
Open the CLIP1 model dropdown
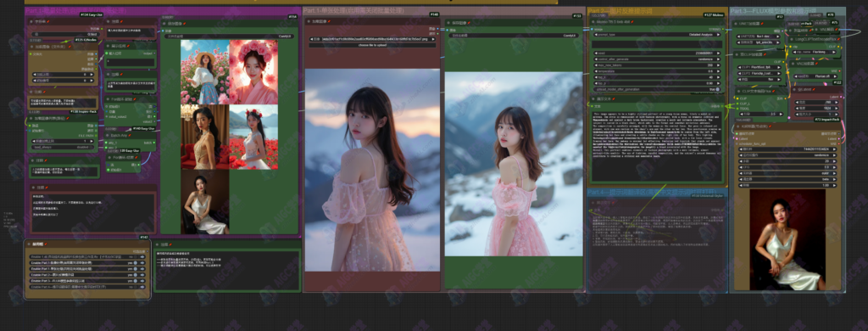click(759, 67)
